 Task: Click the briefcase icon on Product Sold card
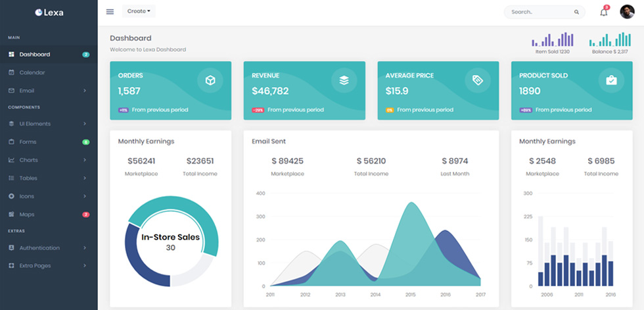click(x=612, y=80)
